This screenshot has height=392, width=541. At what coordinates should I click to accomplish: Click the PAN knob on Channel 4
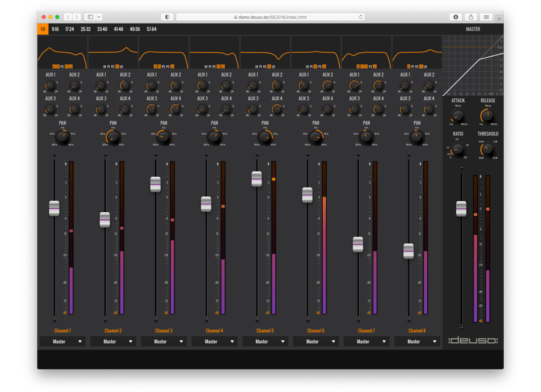pyautogui.click(x=215, y=137)
